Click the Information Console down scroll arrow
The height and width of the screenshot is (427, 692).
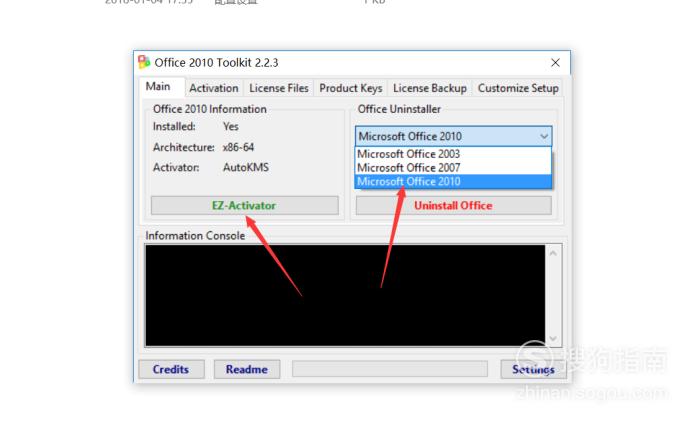(x=553, y=338)
